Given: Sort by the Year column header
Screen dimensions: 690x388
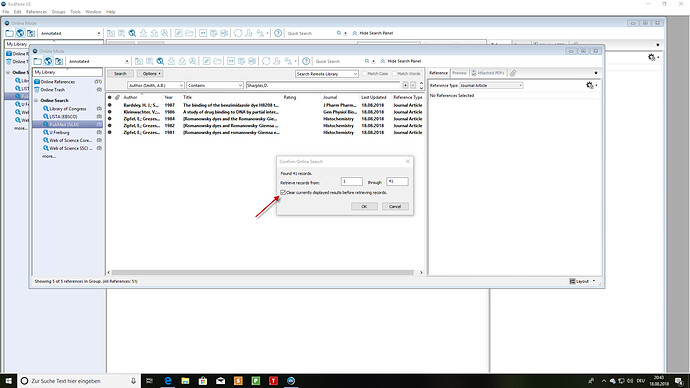Looking at the screenshot, I should (169, 97).
